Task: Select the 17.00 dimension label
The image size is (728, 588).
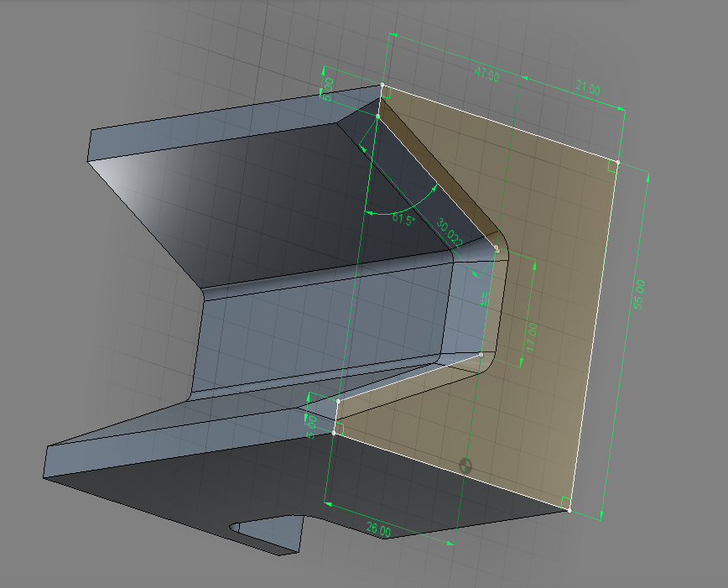Action: pyautogui.click(x=532, y=336)
